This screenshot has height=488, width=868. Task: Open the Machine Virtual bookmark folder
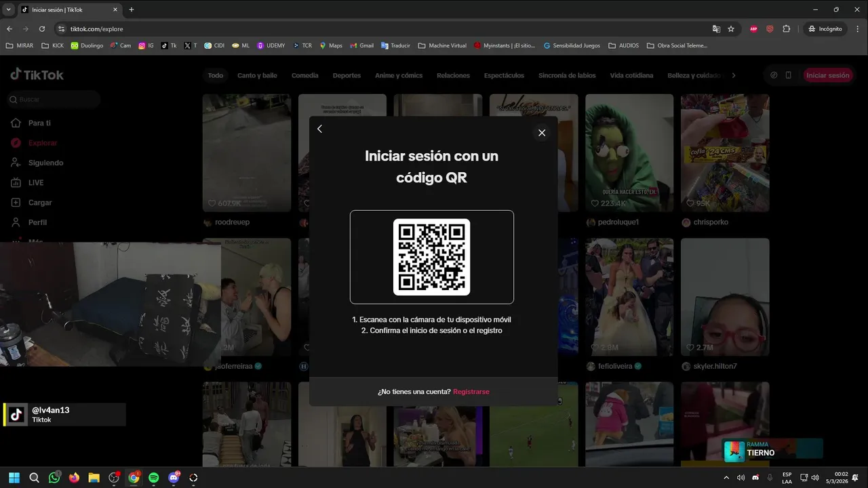(442, 45)
